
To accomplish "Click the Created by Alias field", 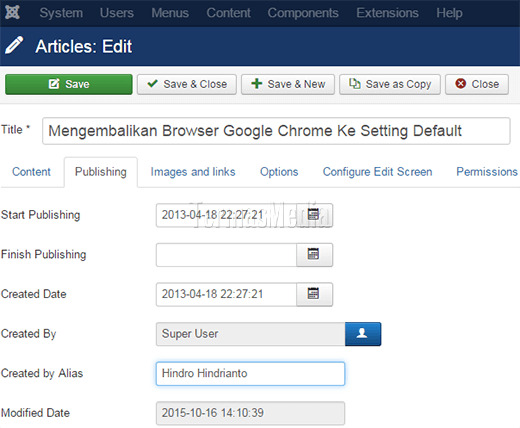I will tap(250, 374).
